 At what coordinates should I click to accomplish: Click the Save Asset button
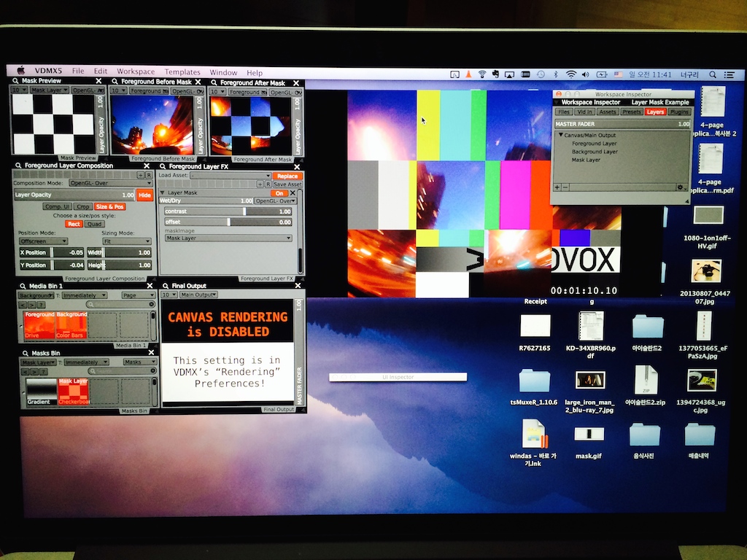click(287, 184)
